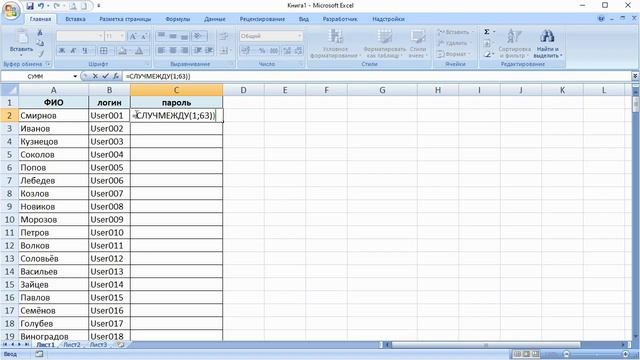Screen dimensions: 640x360
Task: Open the Разработчик ribbon tab
Action: point(340,19)
